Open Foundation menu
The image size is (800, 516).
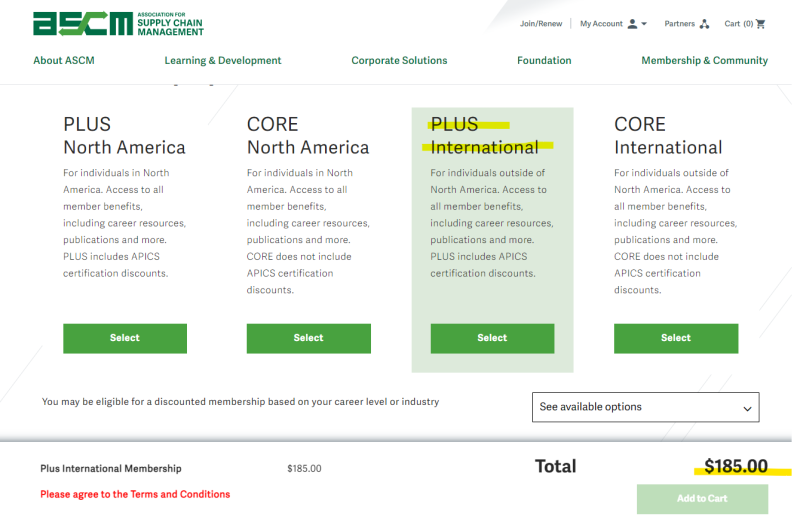(544, 60)
